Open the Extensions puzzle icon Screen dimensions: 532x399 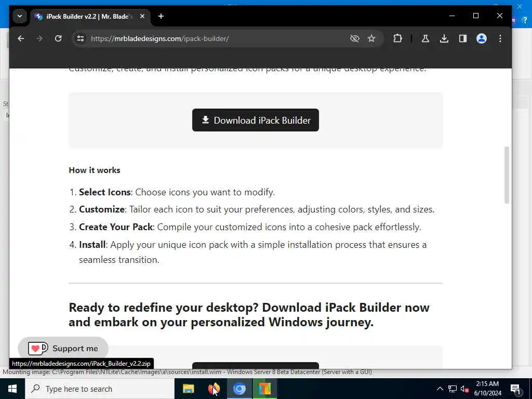click(x=397, y=38)
